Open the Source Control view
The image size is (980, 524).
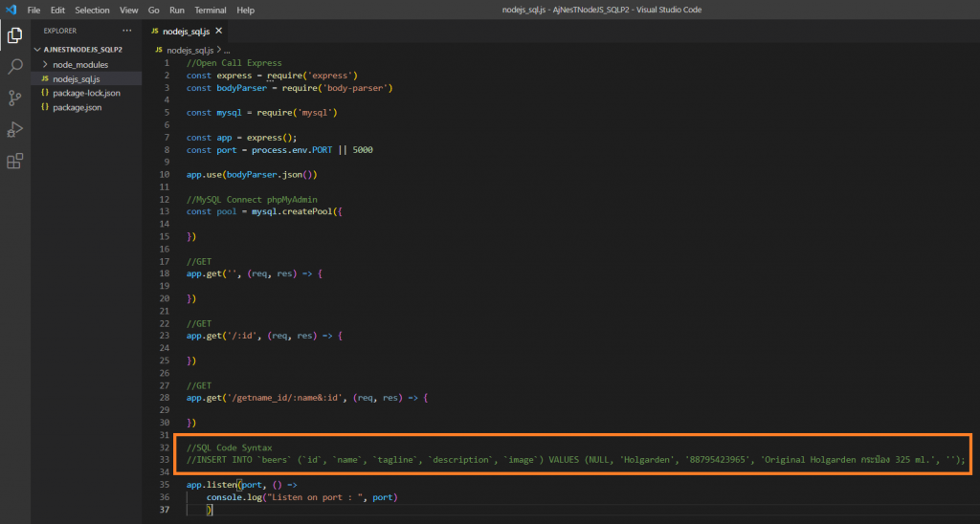click(14, 98)
